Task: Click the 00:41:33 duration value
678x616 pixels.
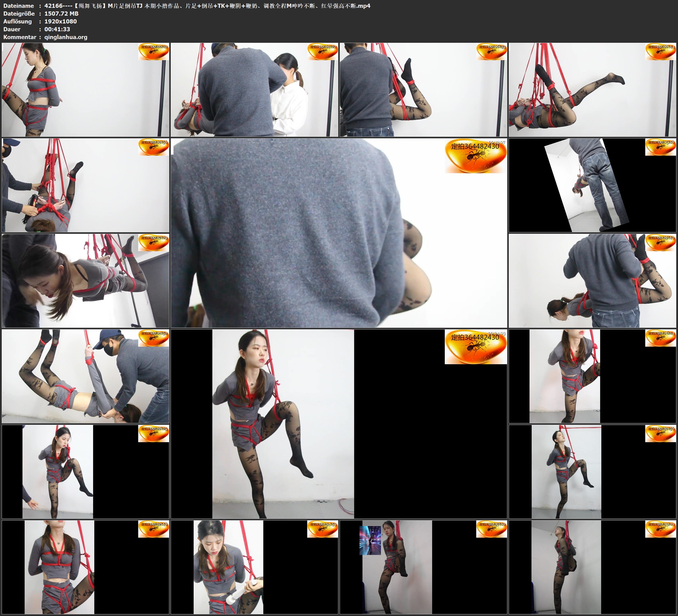Action: click(57, 29)
